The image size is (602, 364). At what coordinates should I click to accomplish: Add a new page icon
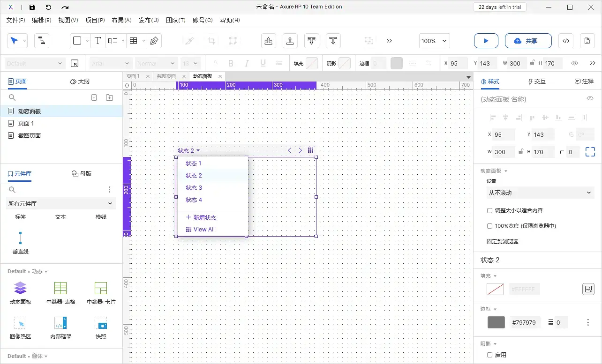click(x=94, y=97)
